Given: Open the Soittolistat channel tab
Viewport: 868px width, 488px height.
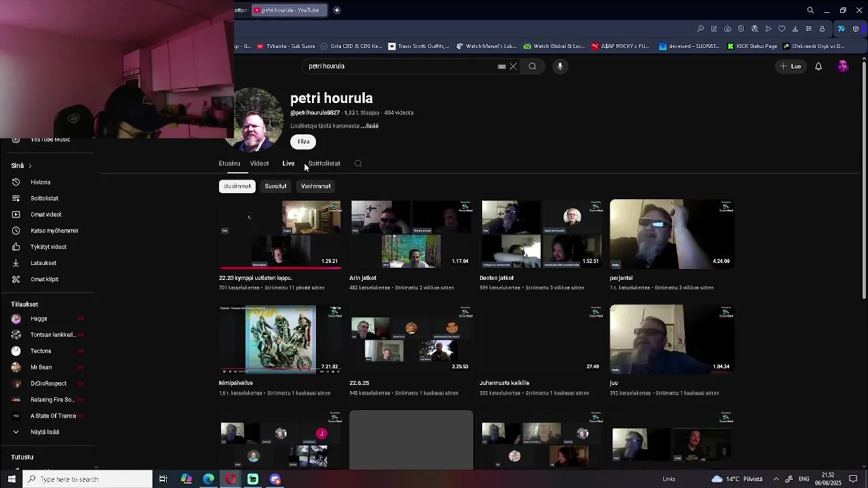Looking at the screenshot, I should coord(324,163).
